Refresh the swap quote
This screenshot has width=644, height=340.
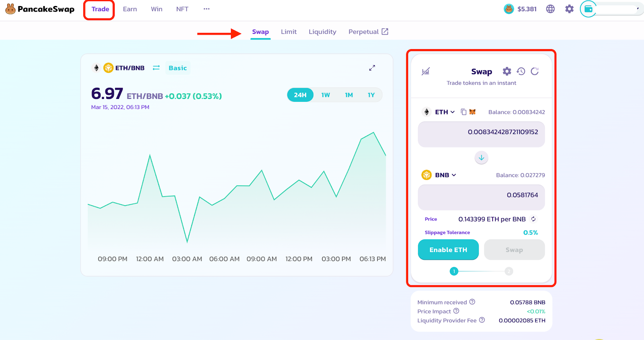tap(535, 71)
